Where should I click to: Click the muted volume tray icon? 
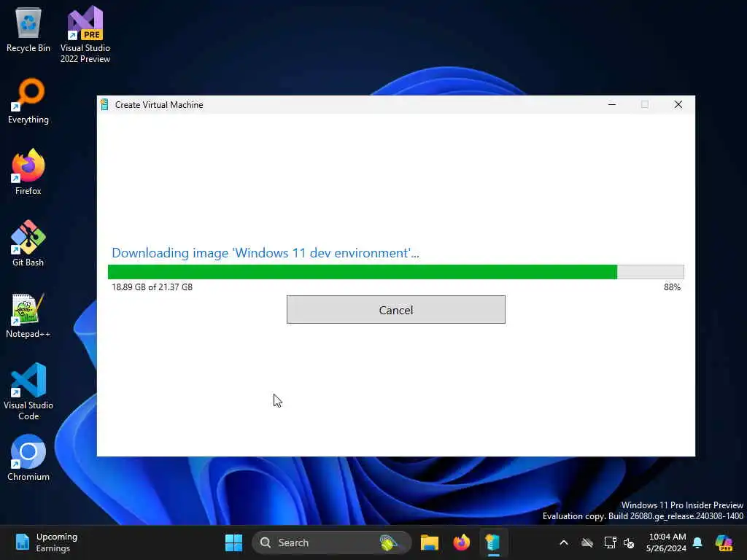(629, 542)
